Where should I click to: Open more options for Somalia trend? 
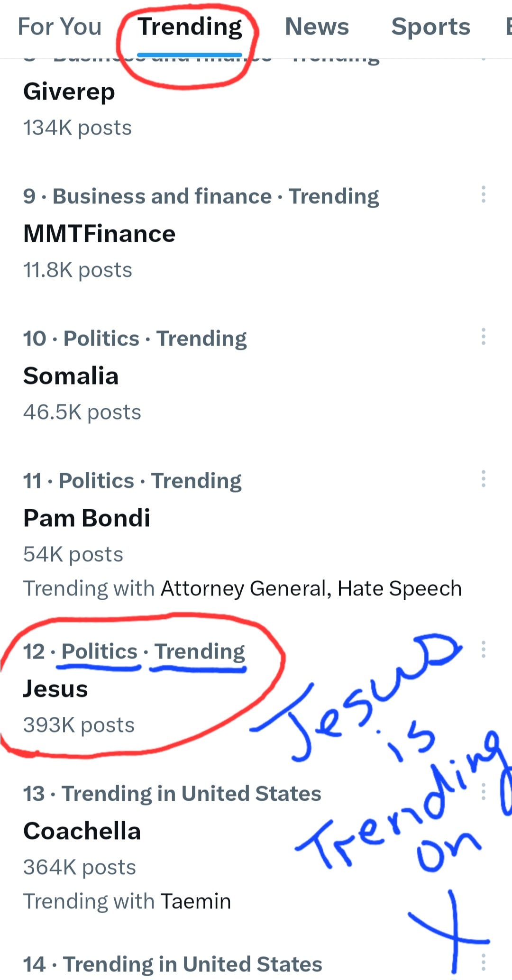(483, 337)
